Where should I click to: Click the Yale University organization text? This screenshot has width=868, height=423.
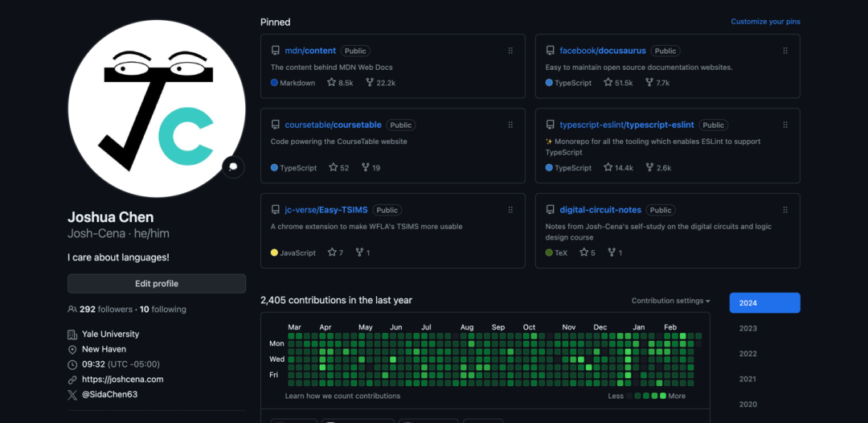(110, 334)
